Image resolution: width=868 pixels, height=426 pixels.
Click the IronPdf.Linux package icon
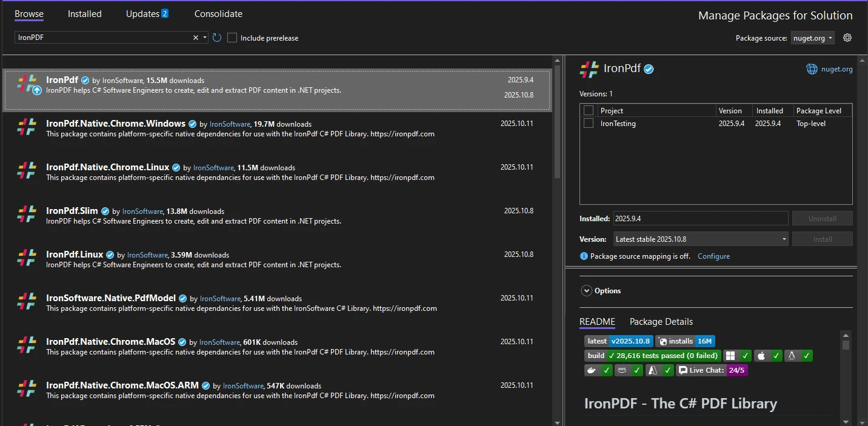(x=27, y=258)
